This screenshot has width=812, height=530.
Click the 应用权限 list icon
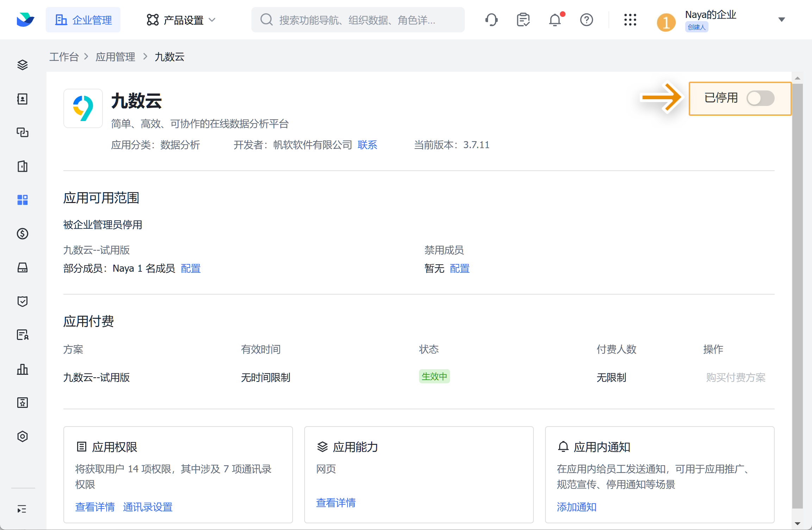tap(81, 447)
